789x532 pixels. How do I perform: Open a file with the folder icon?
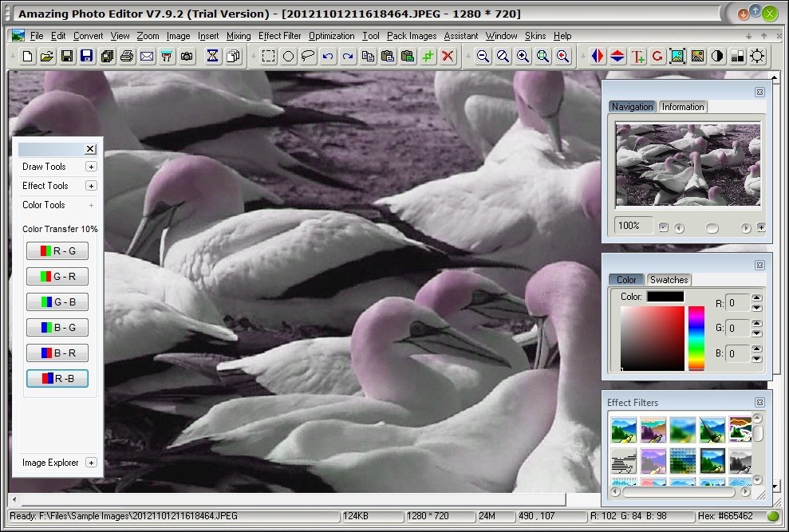(47, 56)
